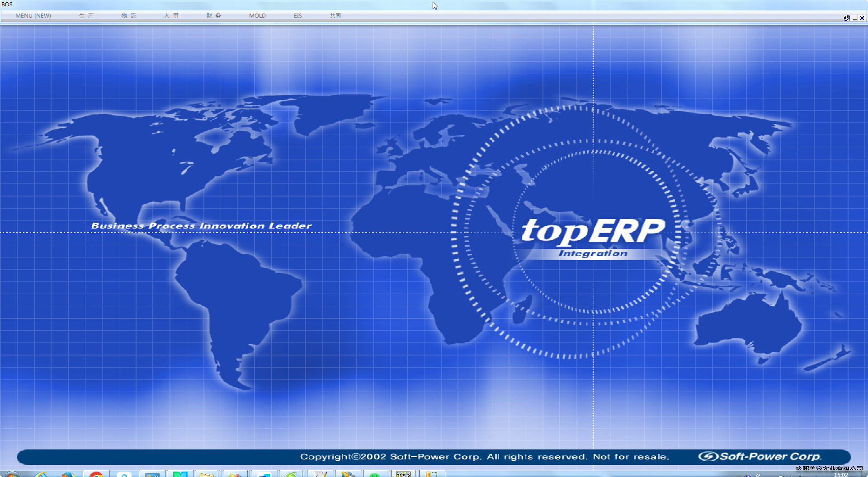Close the BOS application with X button
This screenshot has height=477, width=868.
(x=862, y=18)
